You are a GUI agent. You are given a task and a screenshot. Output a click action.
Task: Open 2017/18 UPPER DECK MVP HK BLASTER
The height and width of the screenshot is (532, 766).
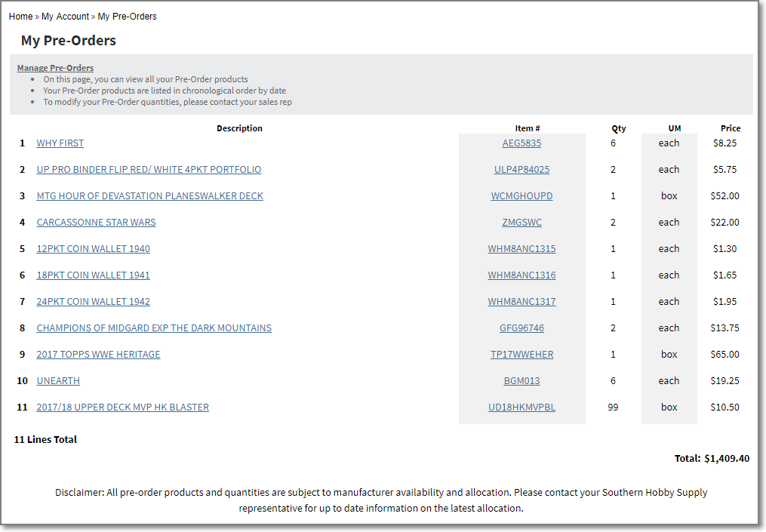point(122,407)
